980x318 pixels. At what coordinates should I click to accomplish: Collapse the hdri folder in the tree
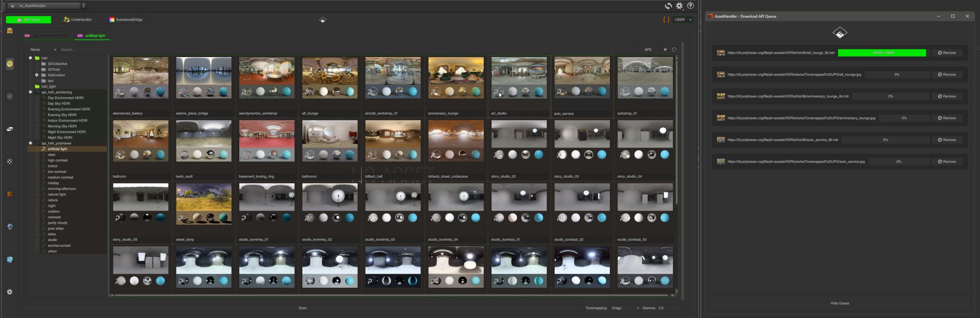pyautogui.click(x=30, y=58)
